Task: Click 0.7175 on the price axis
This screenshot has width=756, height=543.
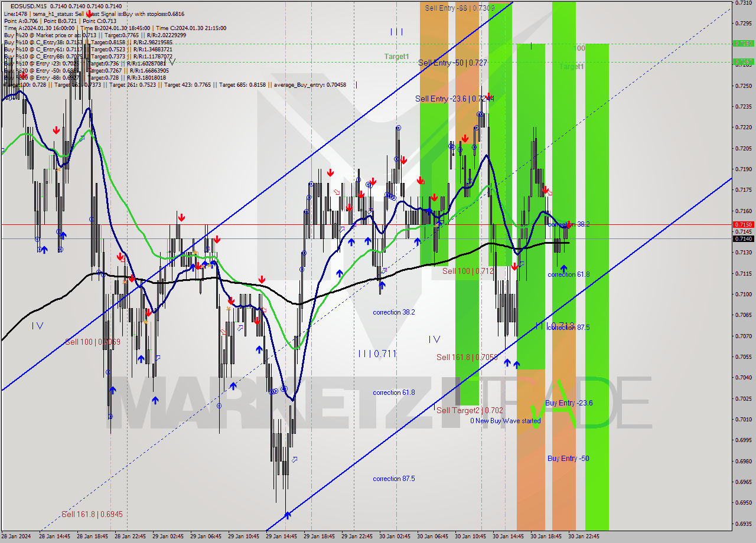Action: click(x=744, y=190)
